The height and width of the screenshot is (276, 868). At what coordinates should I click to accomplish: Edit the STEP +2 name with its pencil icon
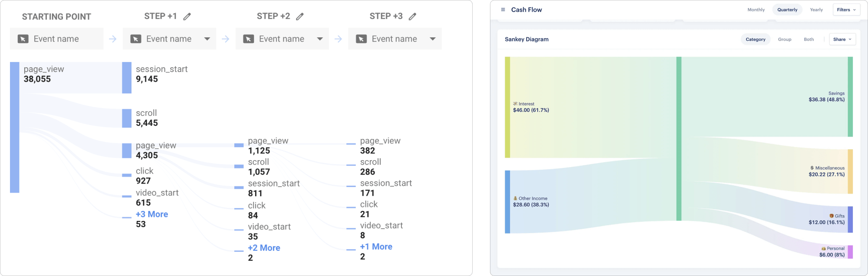click(300, 16)
